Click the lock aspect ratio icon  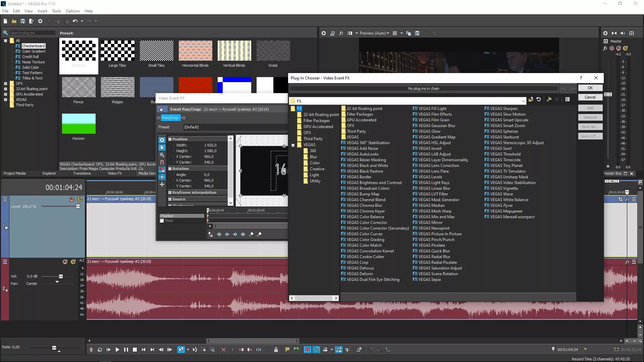[x=162, y=170]
